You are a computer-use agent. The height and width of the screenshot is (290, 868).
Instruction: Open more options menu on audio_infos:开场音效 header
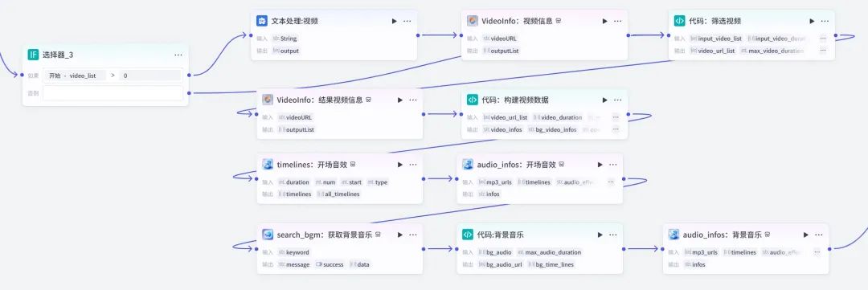point(612,165)
